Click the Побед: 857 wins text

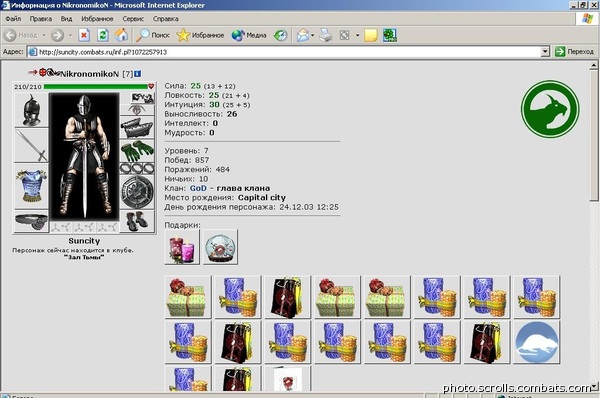tap(187, 160)
